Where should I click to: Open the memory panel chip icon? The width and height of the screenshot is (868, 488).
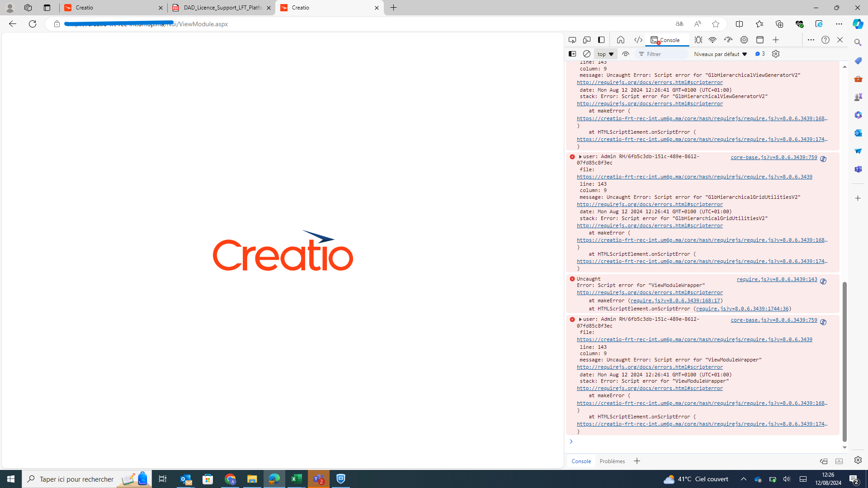744,40
